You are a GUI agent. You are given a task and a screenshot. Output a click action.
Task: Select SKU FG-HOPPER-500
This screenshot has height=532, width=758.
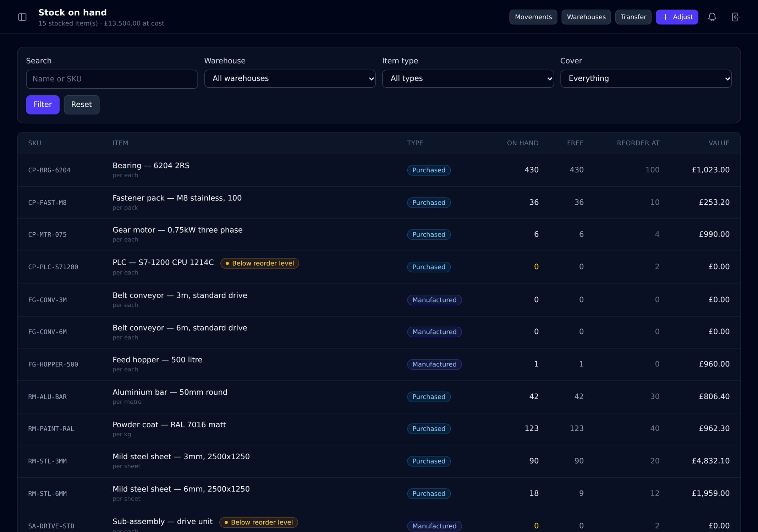coord(53,365)
